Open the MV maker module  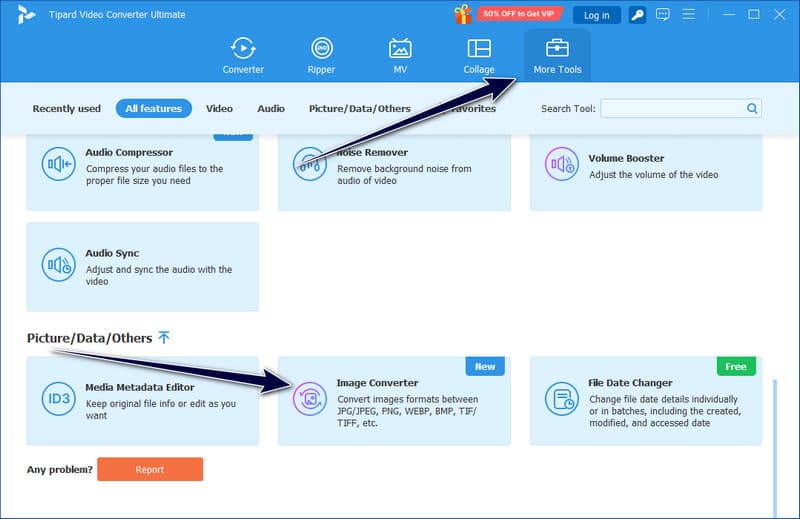pyautogui.click(x=400, y=56)
